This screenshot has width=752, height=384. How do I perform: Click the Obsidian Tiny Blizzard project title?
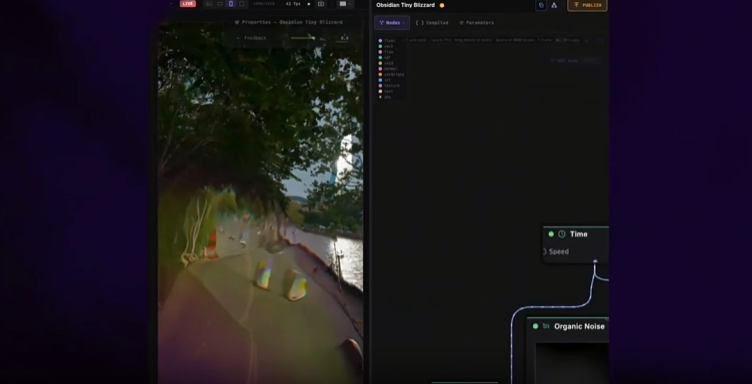pyautogui.click(x=405, y=5)
